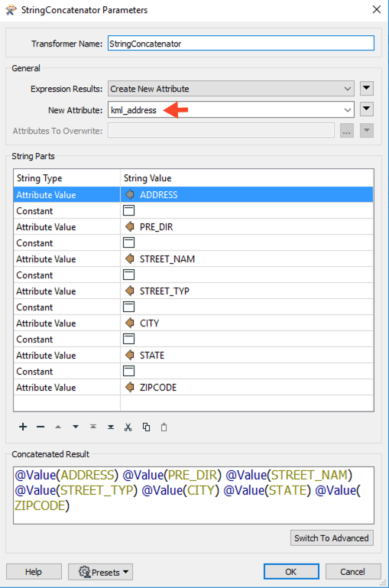The image size is (389, 588).
Task: Move selected row to top of list
Action: point(93,427)
